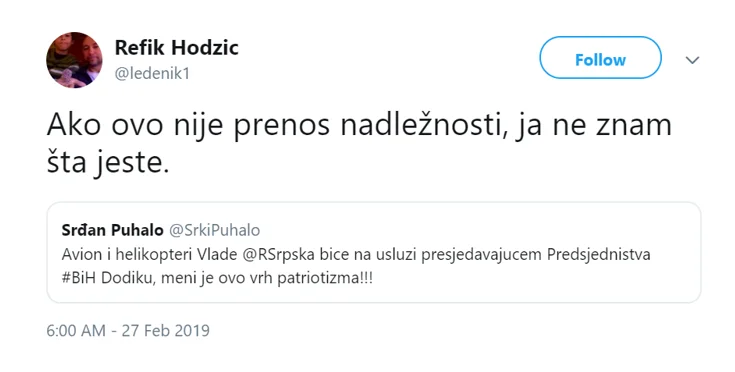Screen dimensions: 735x372
Task: Open the quoted tweet by Srđan Puhalo
Action: (x=374, y=253)
